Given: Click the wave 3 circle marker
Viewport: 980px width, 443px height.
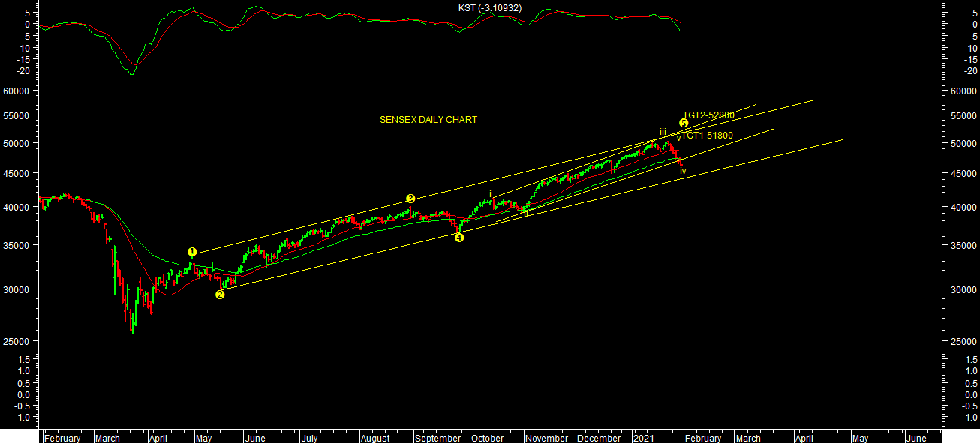Looking at the screenshot, I should pos(410,199).
